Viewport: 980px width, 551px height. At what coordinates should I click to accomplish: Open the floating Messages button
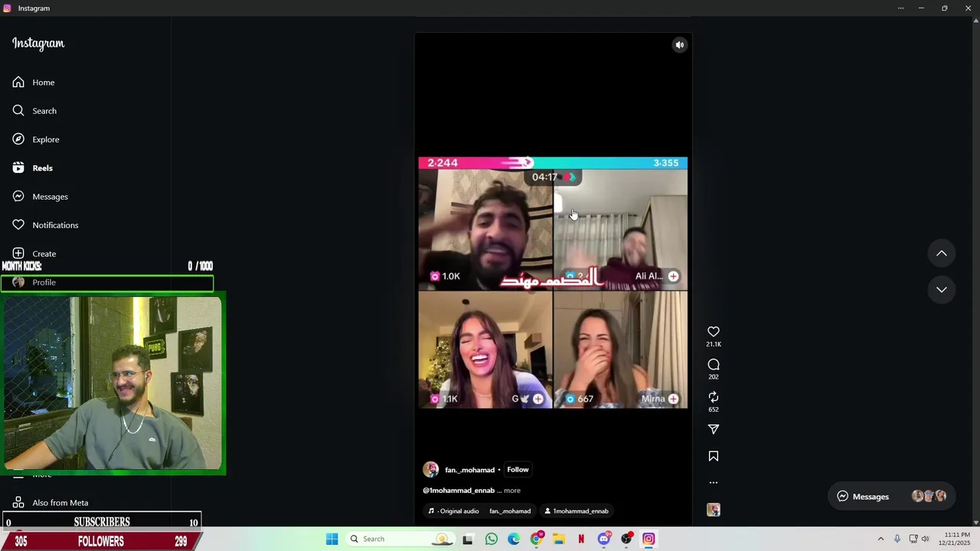(x=891, y=497)
